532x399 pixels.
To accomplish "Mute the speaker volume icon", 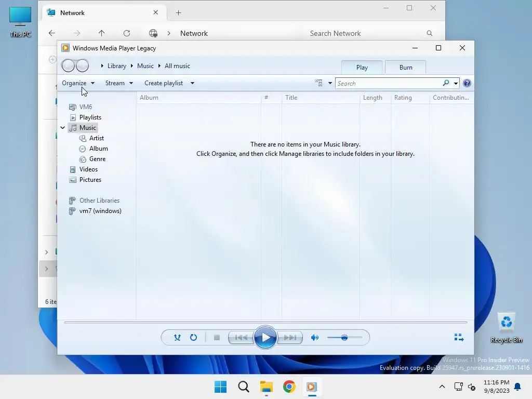I will point(315,338).
